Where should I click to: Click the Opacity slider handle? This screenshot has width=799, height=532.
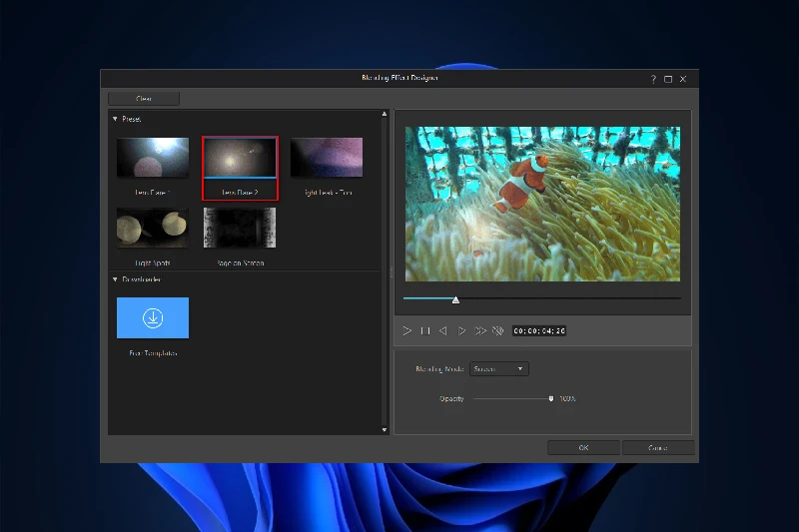click(x=551, y=398)
